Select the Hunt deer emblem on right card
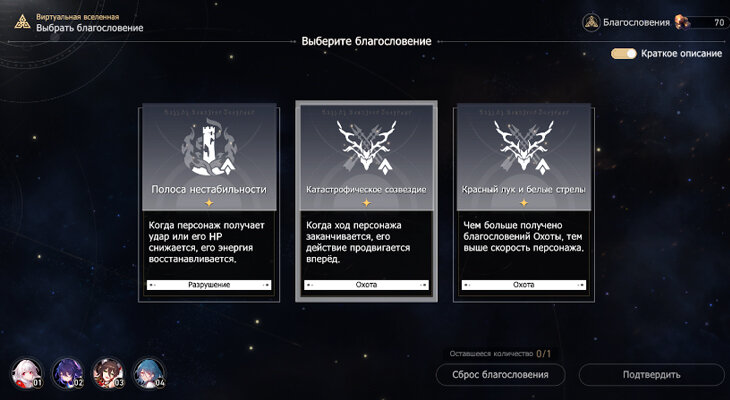The image size is (730, 400). click(x=524, y=146)
